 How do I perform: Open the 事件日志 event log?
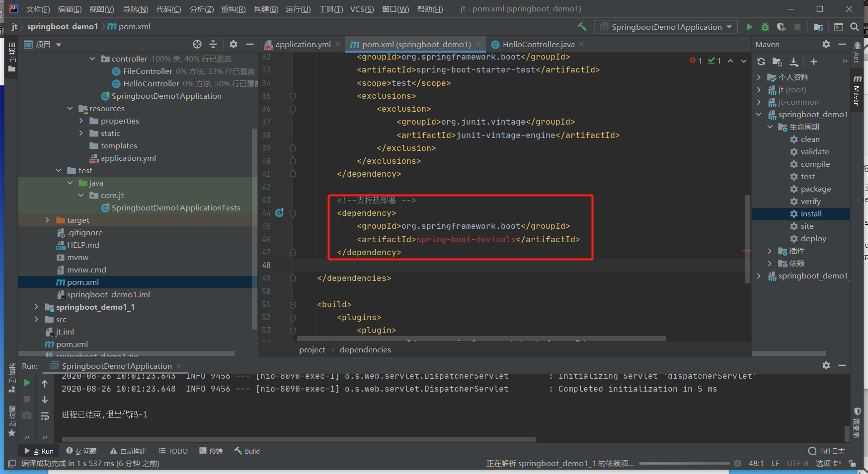coord(826,451)
